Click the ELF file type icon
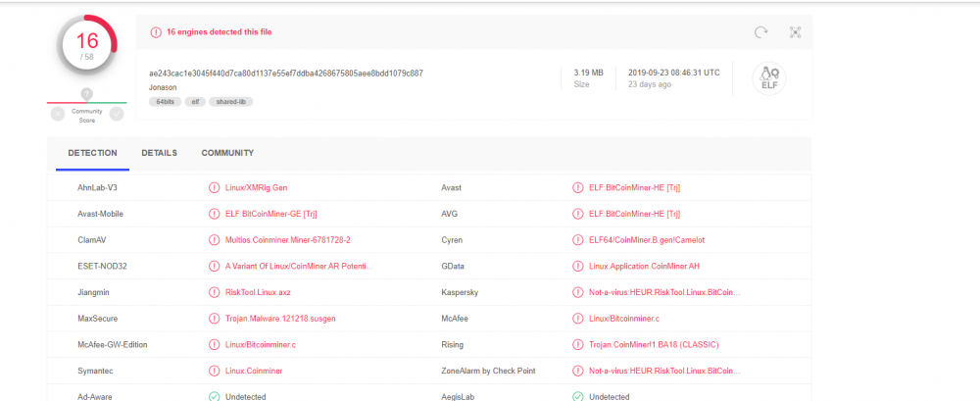Image resolution: width=980 pixels, height=401 pixels. pyautogui.click(x=768, y=78)
